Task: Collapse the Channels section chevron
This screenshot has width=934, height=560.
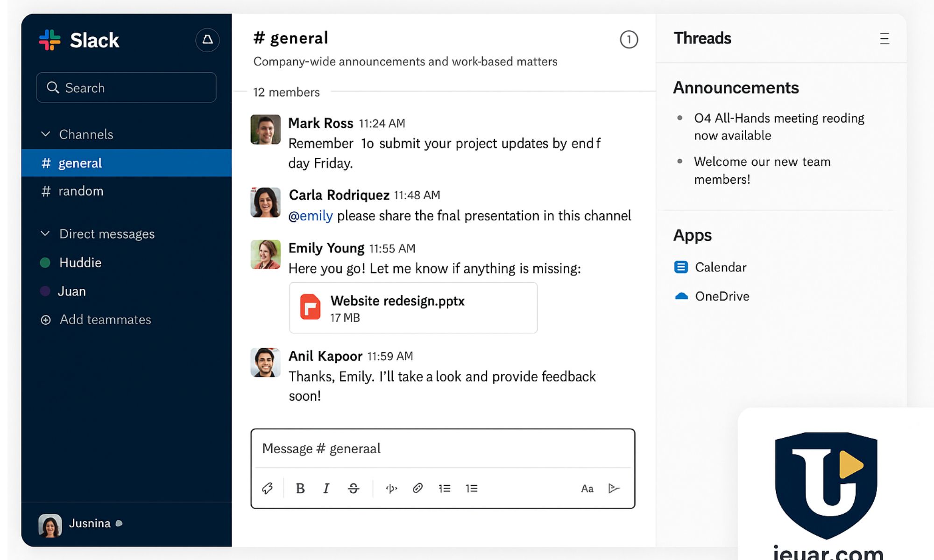Action: [45, 134]
